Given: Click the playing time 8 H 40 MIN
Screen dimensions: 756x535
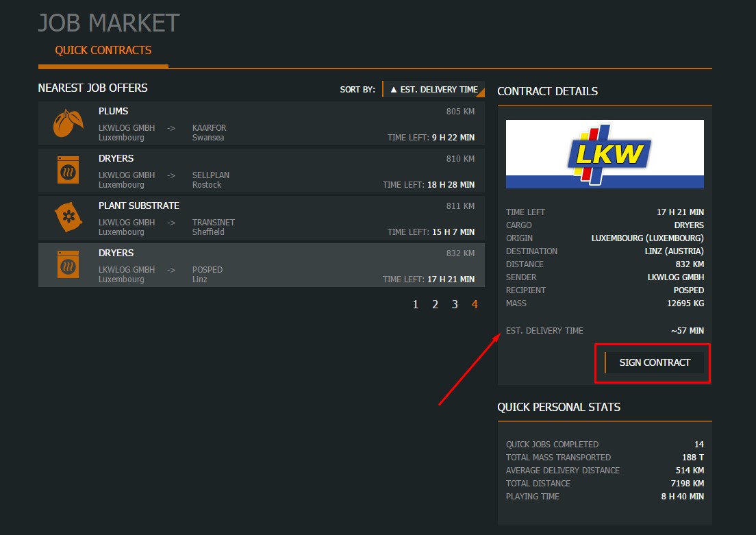Looking at the screenshot, I should pyautogui.click(x=682, y=497).
